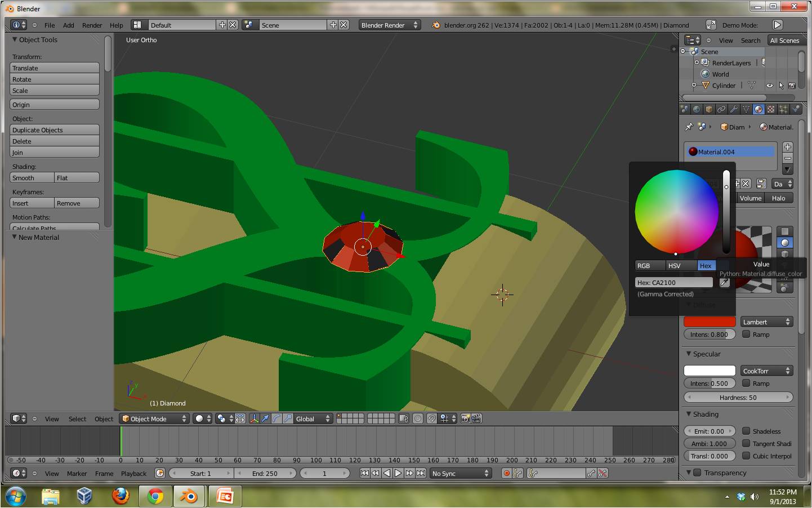
Task: Click the OpenGL render image camera icon
Action: pyautogui.click(x=466, y=418)
